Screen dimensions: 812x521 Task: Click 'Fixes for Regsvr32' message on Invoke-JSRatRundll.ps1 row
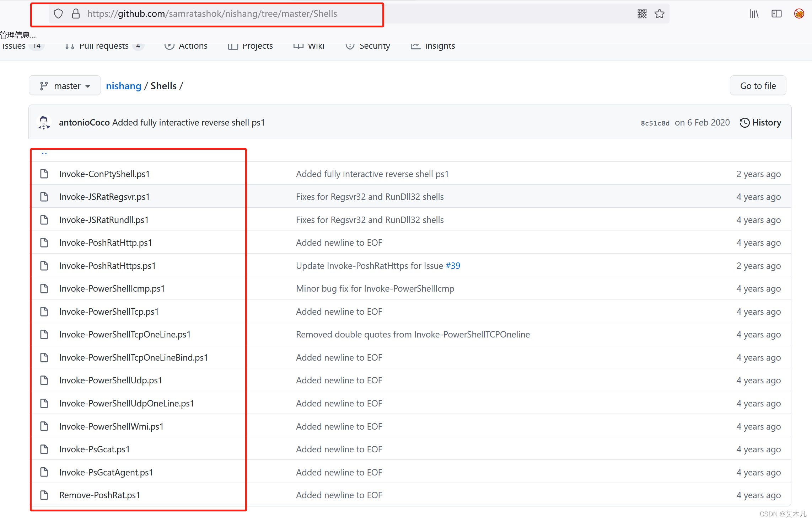[x=370, y=220]
